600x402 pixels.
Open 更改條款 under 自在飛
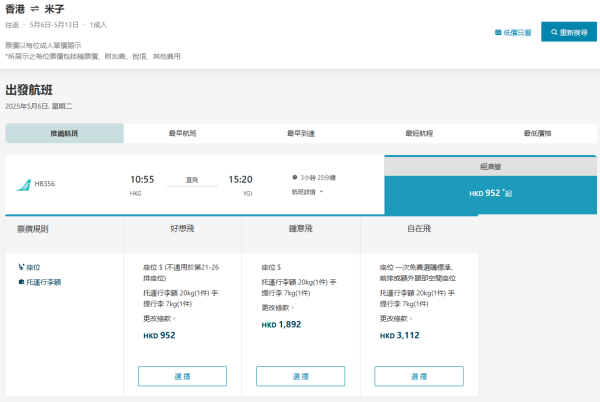(x=396, y=318)
